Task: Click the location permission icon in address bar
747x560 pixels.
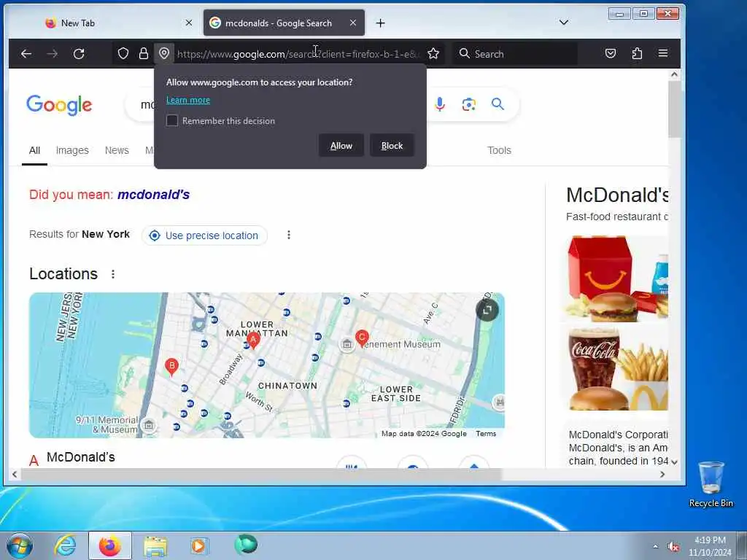Action: pos(164,53)
